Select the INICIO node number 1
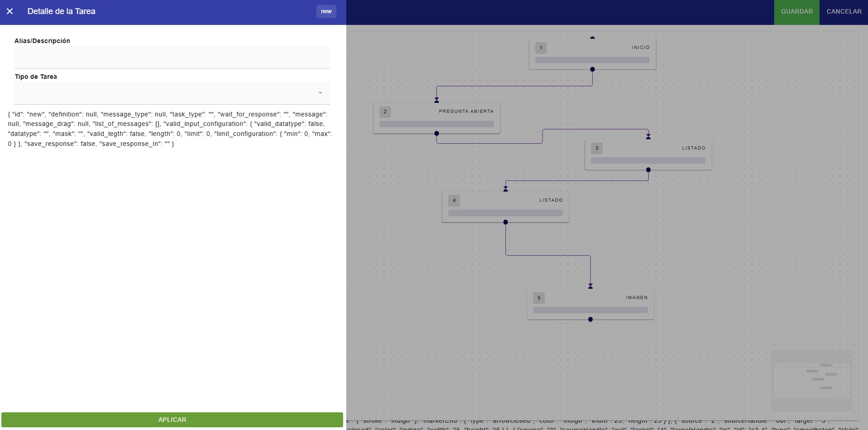The width and height of the screenshot is (868, 430). click(592, 54)
